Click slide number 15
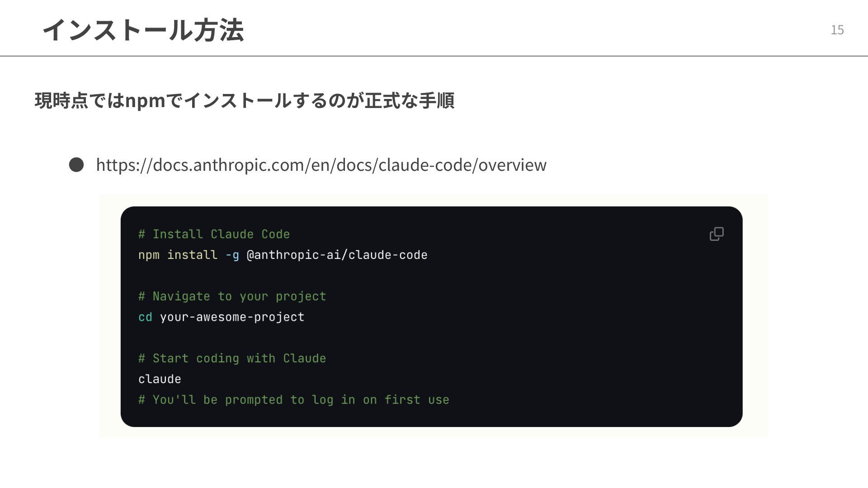 (x=837, y=30)
